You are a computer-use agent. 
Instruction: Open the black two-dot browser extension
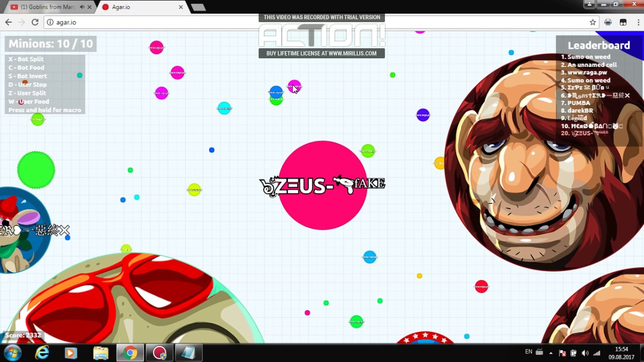(x=623, y=22)
